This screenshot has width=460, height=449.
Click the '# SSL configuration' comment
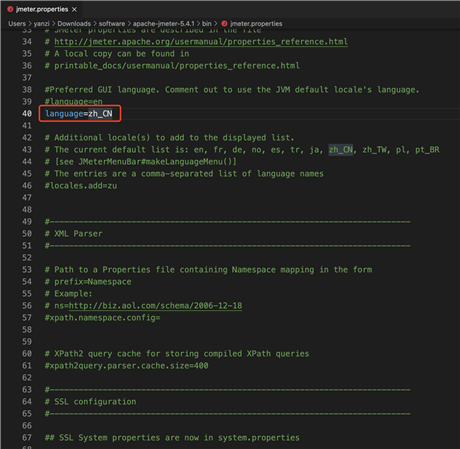pos(91,402)
